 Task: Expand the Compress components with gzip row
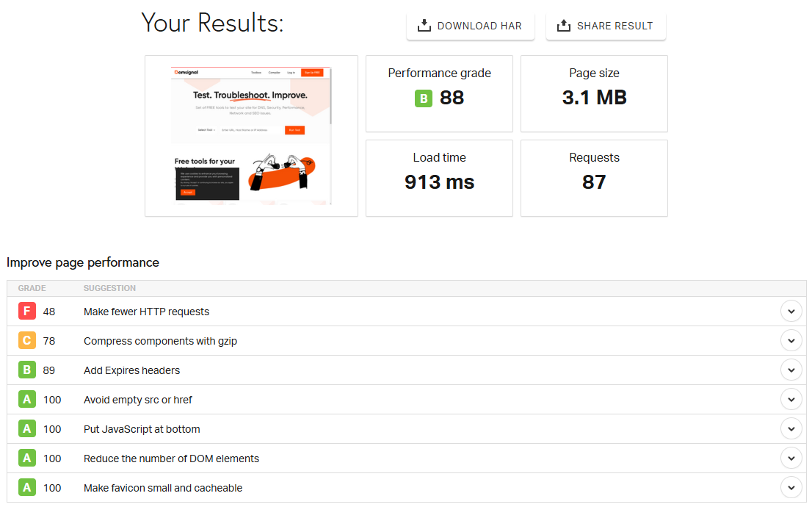pos(791,341)
